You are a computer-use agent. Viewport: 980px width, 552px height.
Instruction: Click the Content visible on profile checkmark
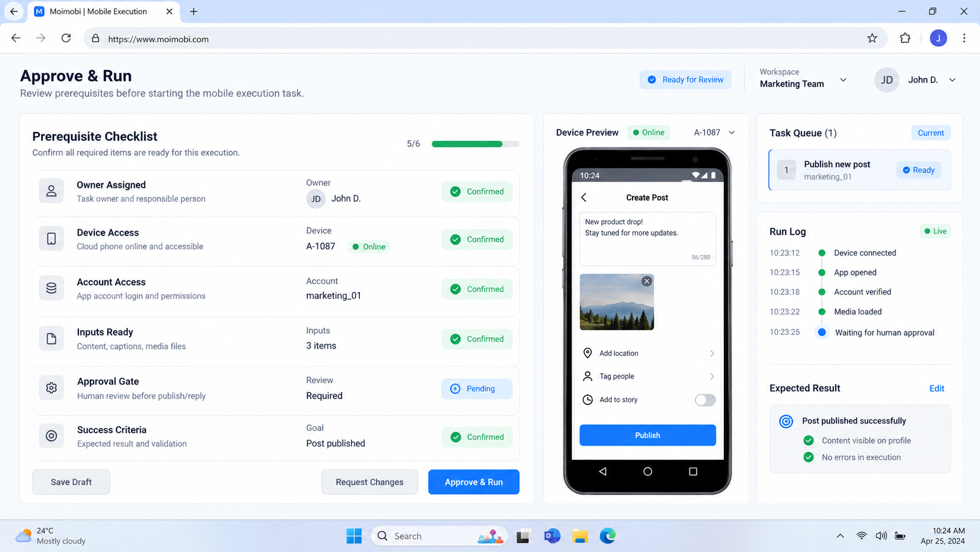click(x=809, y=441)
